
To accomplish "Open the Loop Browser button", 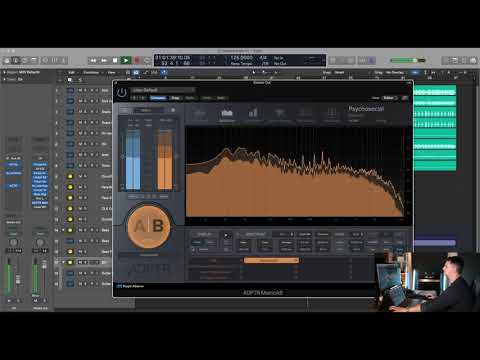I will click(464, 60).
